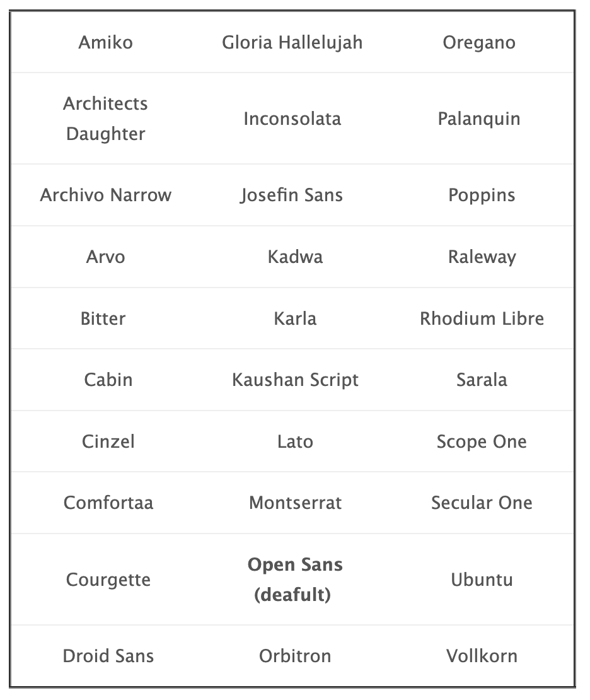590x700 pixels.
Task: Select the Amiko font name
Action: [106, 43]
